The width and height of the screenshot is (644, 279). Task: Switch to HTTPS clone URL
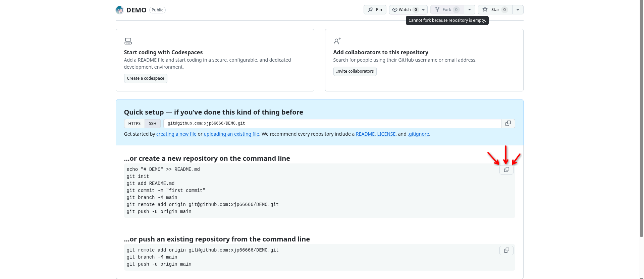[x=134, y=124]
